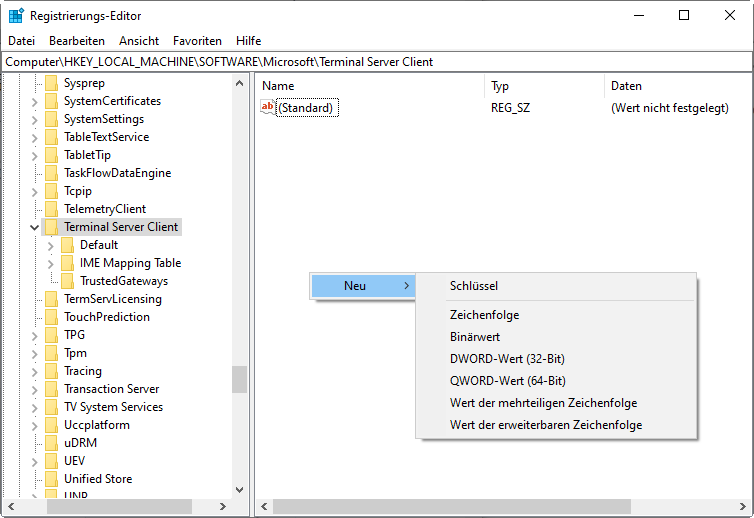Expand the Sysprep key node
Viewport: 754px width, 518px height.
click(x=35, y=83)
